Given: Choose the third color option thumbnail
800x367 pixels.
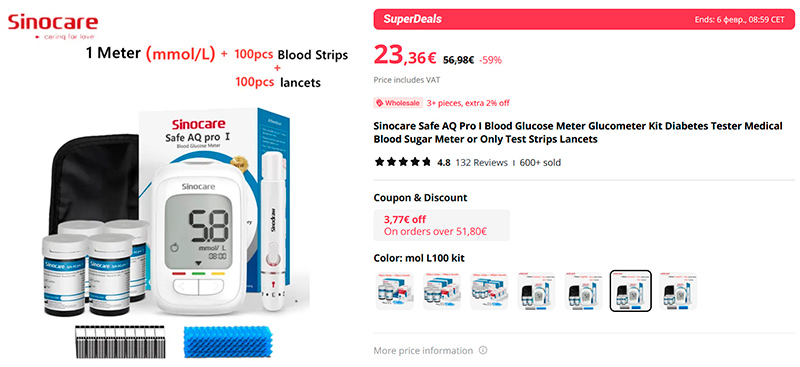Looking at the screenshot, I should pyautogui.click(x=489, y=290).
